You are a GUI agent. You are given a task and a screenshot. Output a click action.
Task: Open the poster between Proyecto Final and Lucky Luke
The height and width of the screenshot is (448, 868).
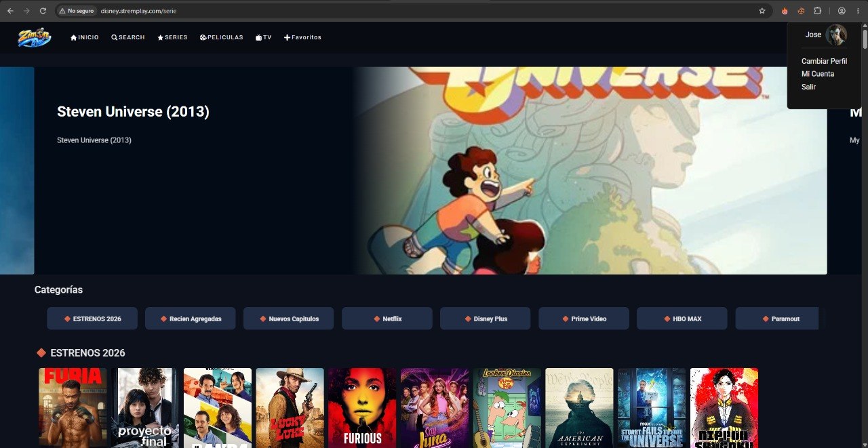(x=218, y=408)
